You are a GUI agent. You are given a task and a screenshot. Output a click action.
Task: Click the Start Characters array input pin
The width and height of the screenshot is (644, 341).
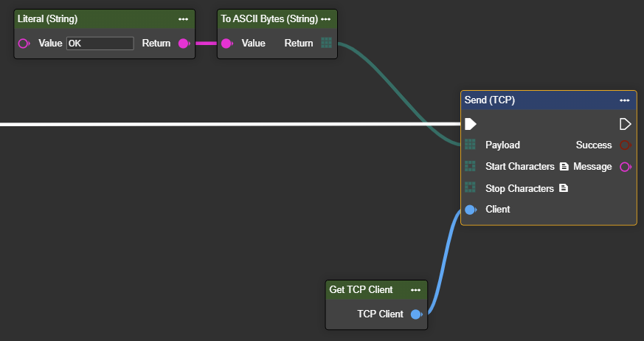point(471,167)
